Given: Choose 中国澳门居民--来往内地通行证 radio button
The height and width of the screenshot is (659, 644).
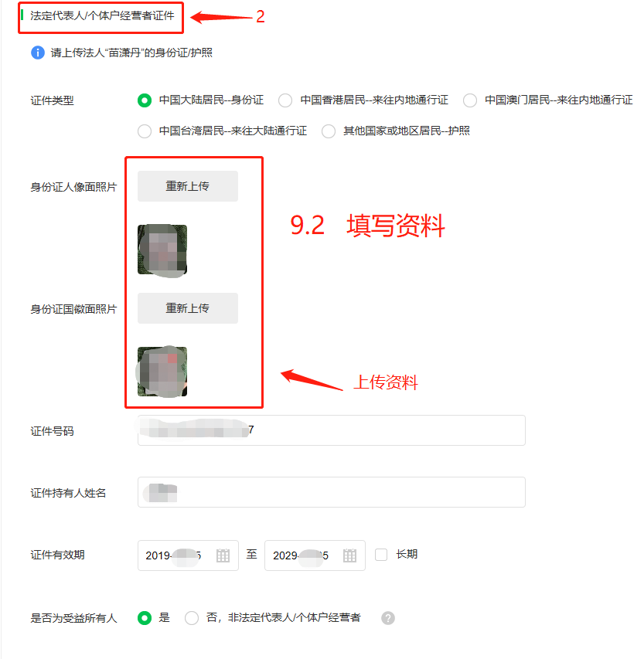Looking at the screenshot, I should coord(470,100).
